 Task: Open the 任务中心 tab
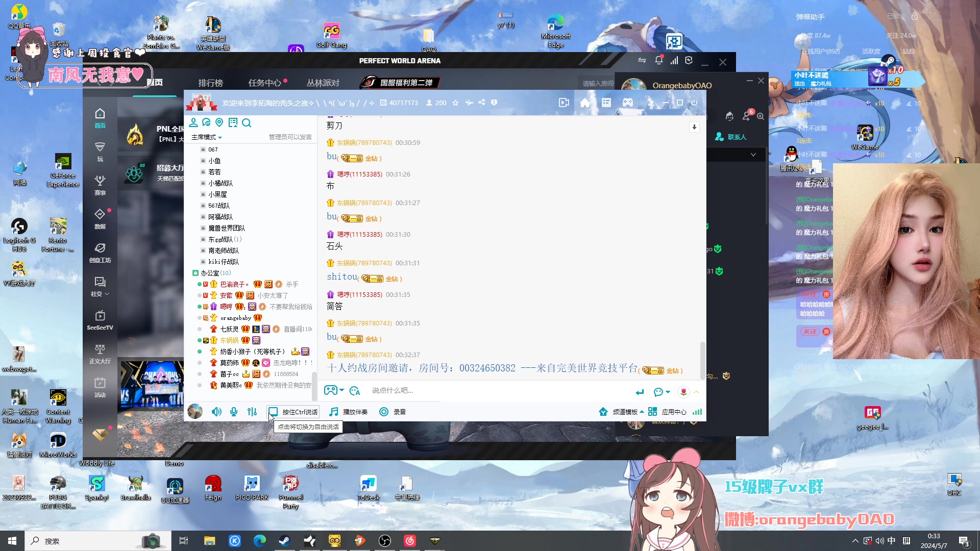[264, 83]
